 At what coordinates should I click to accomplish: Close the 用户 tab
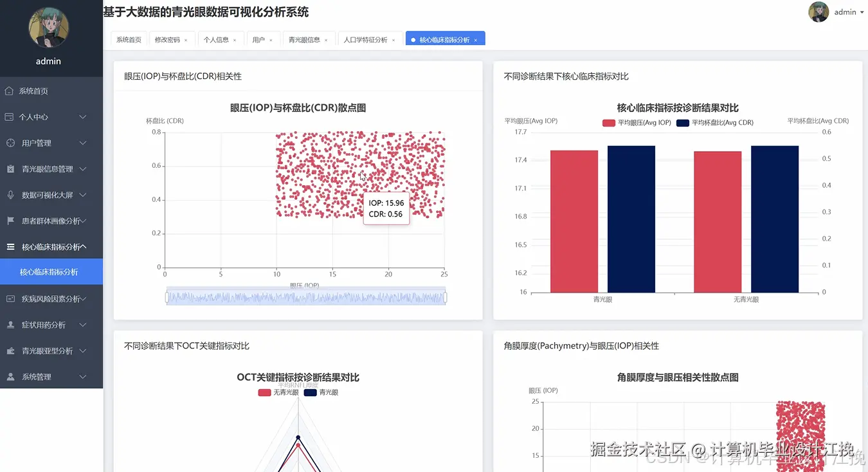pyautogui.click(x=271, y=40)
